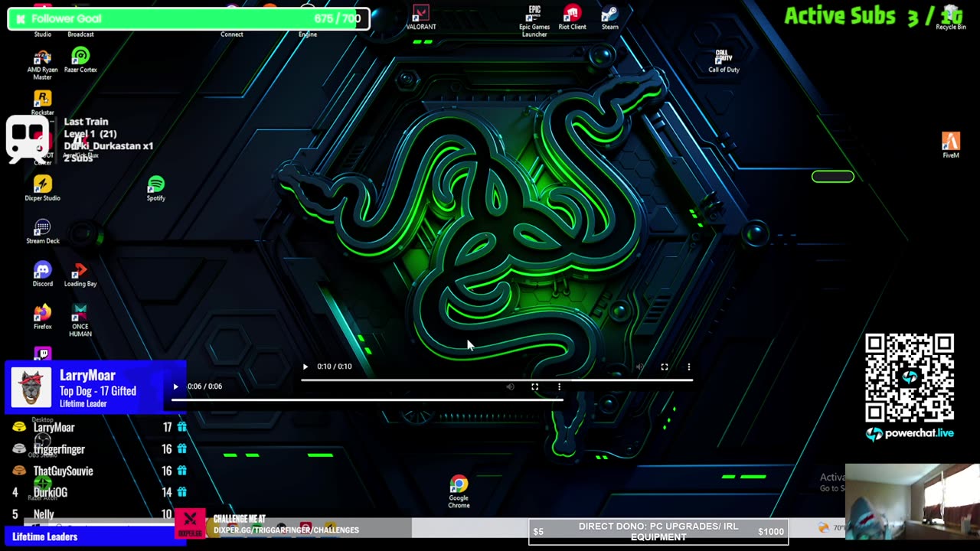Open the 0:06 video's three-dot menu
The image size is (980, 551).
[x=559, y=386]
